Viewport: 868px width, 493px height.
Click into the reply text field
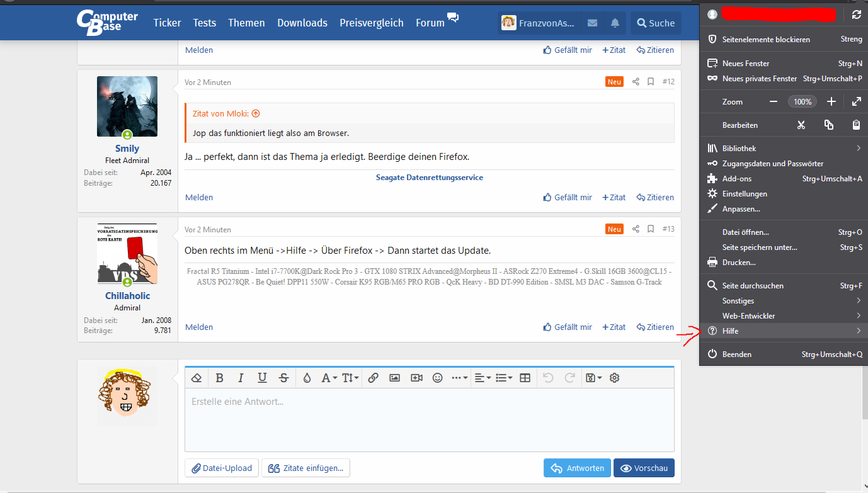pos(429,419)
